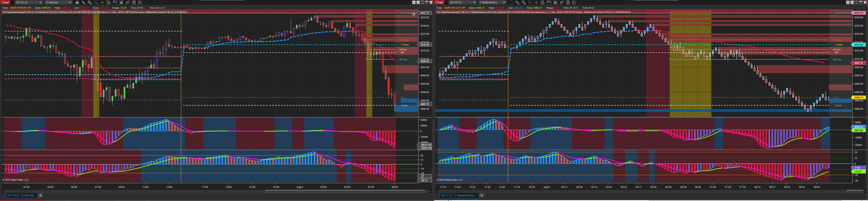Click the 4482.75 price marker in 15 Minute chart

(x=425, y=104)
